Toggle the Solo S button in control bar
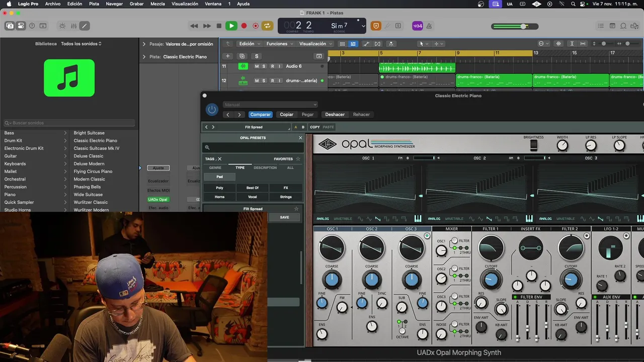Image resolution: width=644 pixels, height=362 pixels. [398, 26]
